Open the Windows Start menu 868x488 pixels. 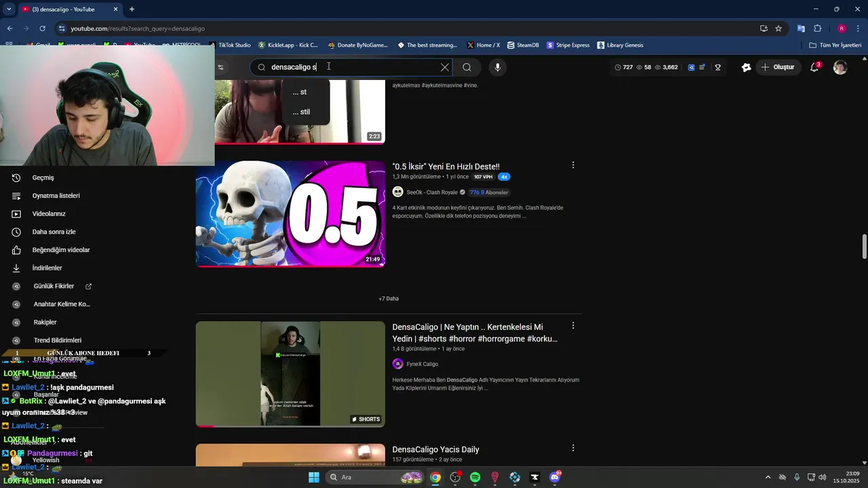314,477
